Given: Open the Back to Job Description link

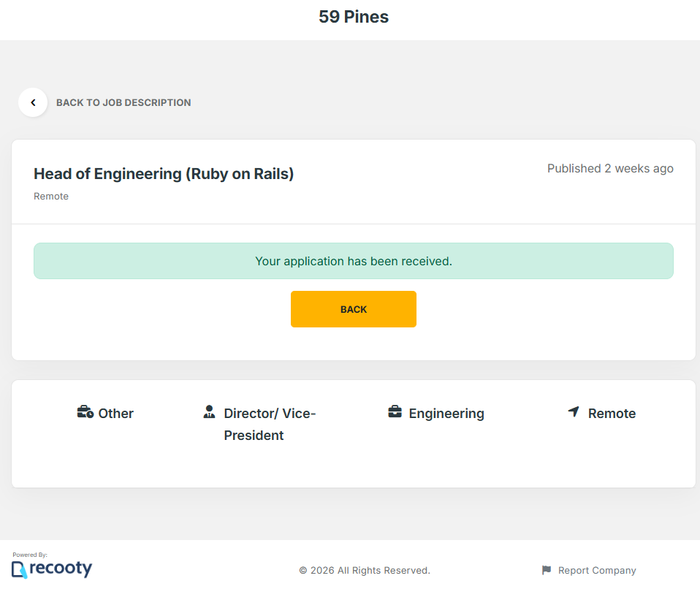Looking at the screenshot, I should [123, 103].
